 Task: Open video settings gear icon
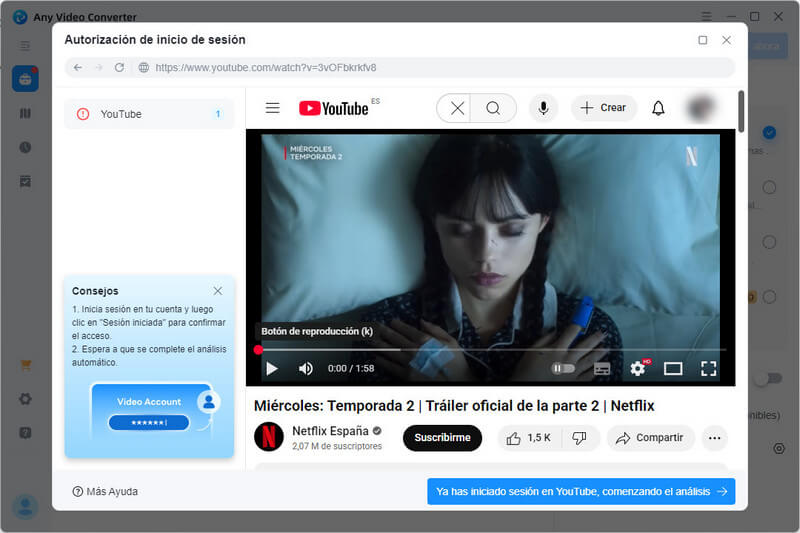pos(637,368)
